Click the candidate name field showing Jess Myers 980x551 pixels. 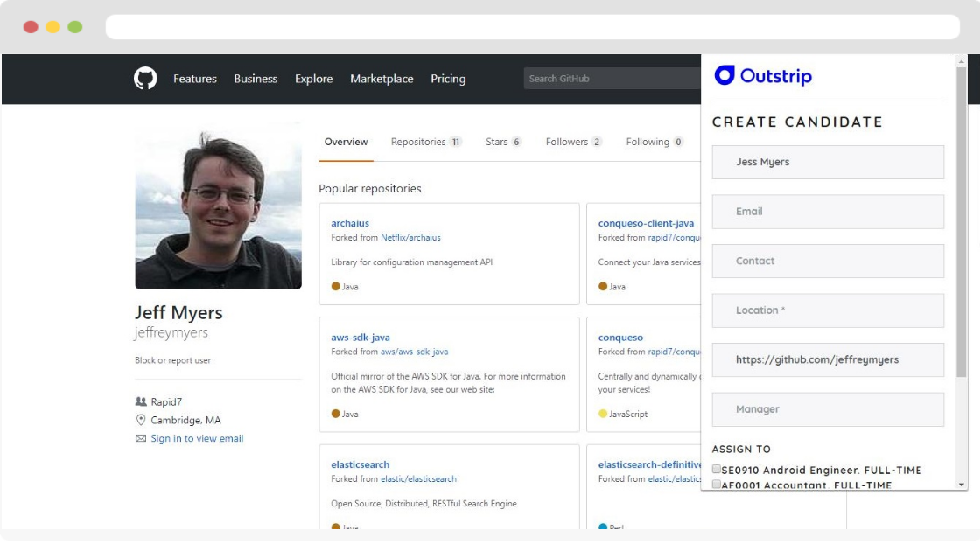coord(828,163)
